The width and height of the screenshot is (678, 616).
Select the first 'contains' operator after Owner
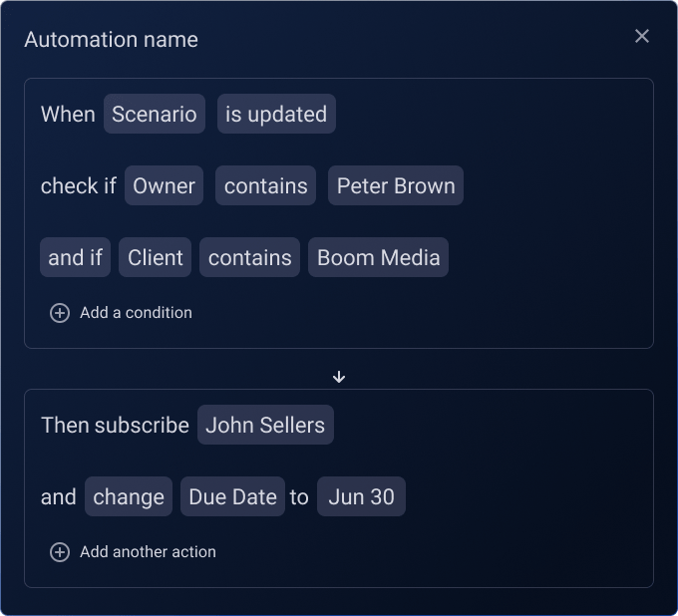[265, 185]
